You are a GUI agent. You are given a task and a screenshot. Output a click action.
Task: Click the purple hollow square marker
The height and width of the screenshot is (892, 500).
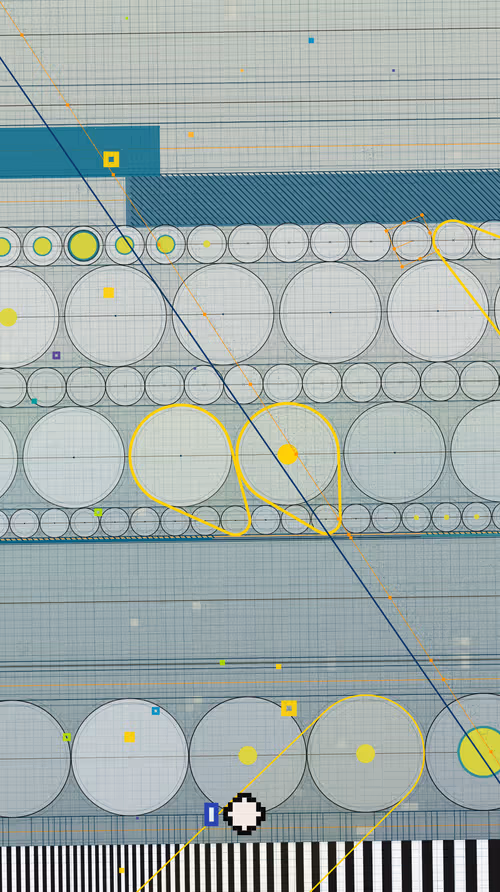(x=56, y=356)
